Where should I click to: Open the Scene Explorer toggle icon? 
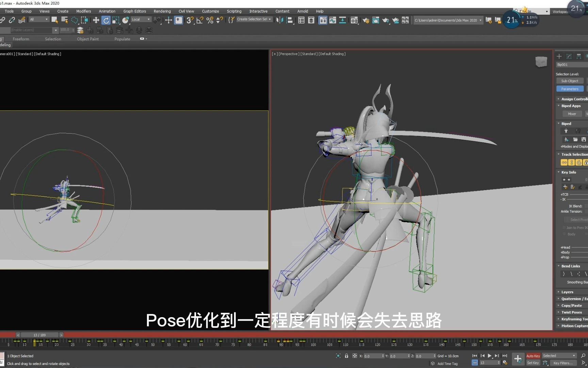[x=301, y=20]
